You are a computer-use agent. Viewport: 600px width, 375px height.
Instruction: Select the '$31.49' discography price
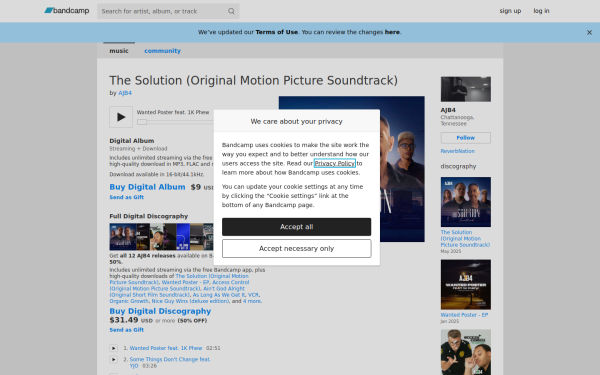pos(124,320)
